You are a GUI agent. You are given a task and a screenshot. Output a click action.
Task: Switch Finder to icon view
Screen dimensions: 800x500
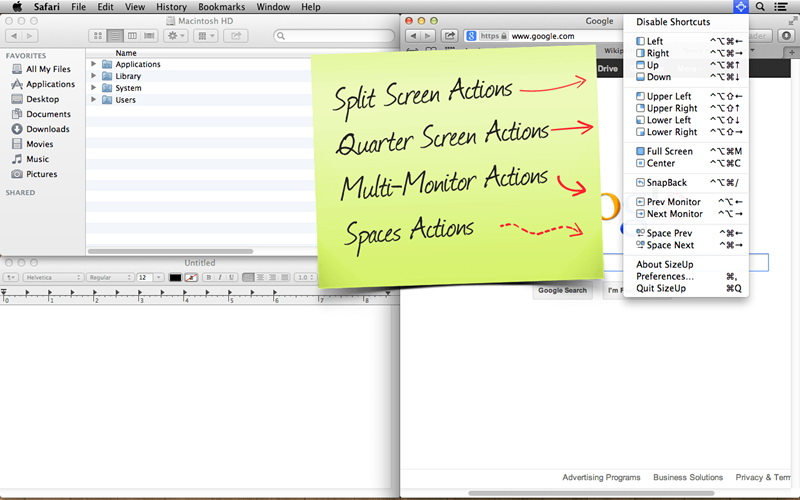click(99, 36)
